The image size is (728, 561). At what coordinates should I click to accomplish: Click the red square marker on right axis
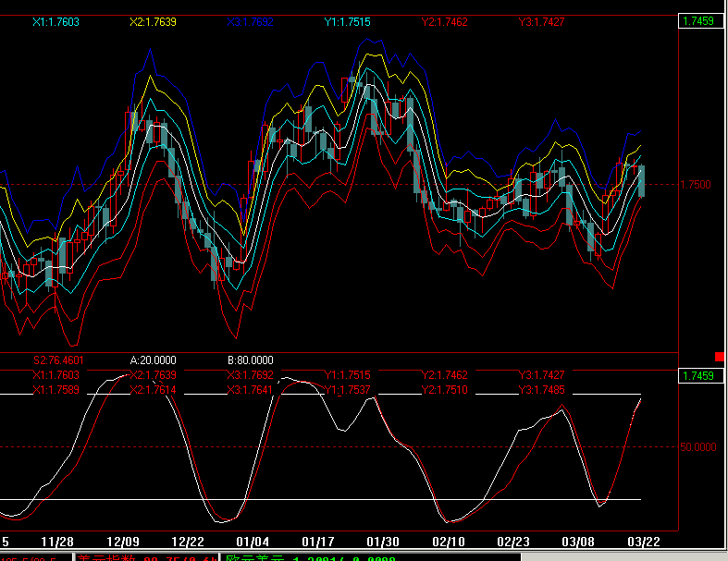point(719,357)
